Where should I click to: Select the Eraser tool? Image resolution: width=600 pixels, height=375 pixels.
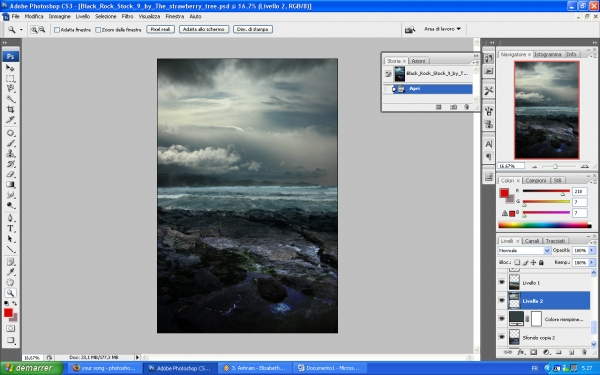click(10, 174)
